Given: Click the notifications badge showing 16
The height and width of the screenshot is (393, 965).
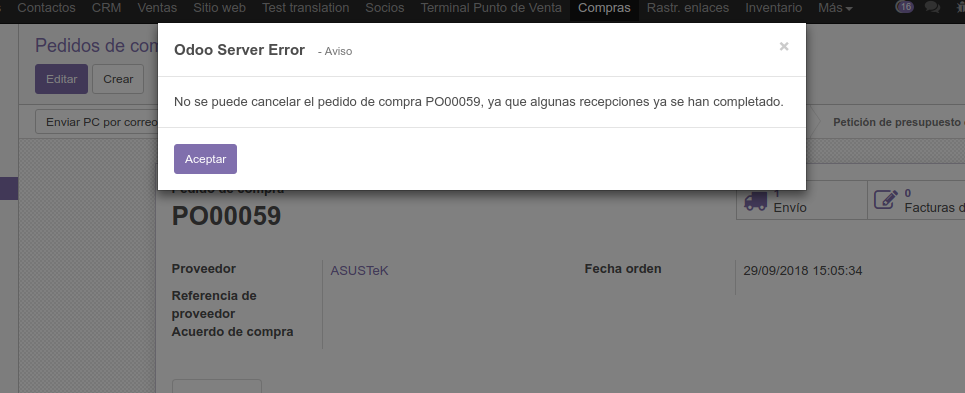Looking at the screenshot, I should (905, 7).
